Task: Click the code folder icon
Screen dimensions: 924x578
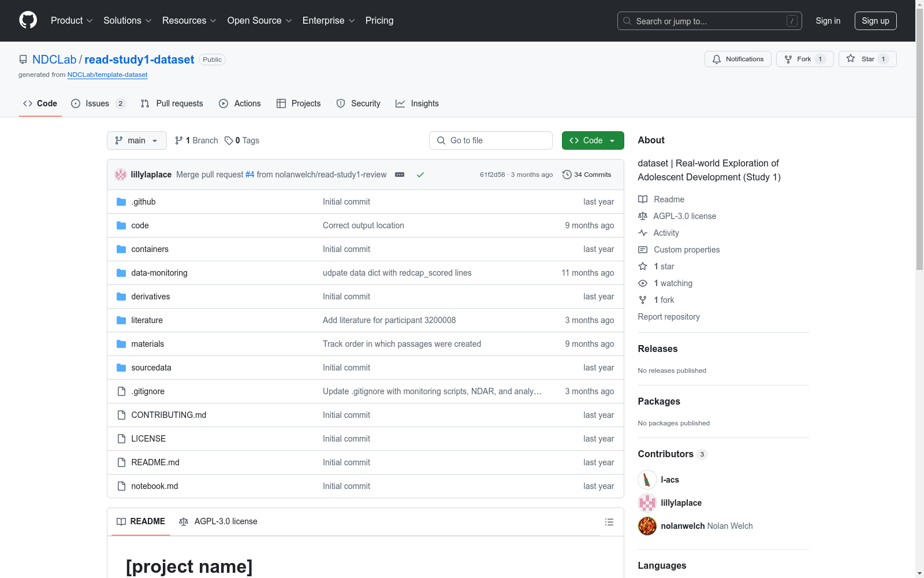Action: click(121, 225)
